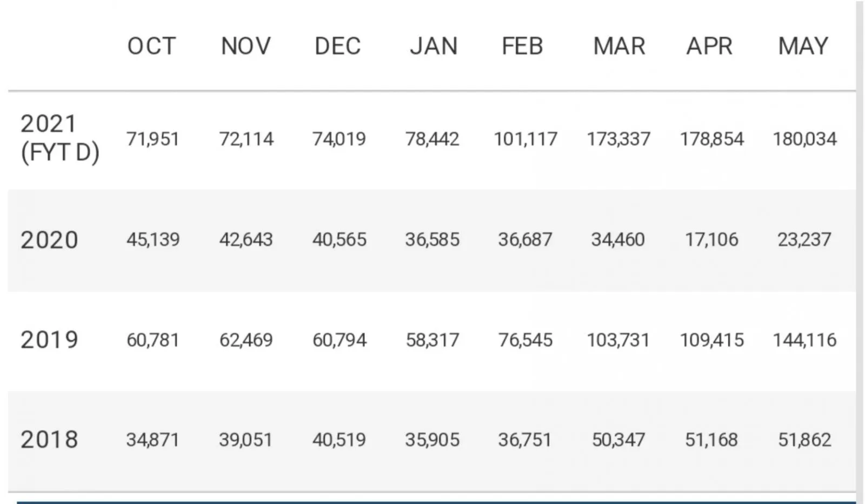Click the FEB column header
This screenshot has width=865, height=504.
click(x=522, y=46)
